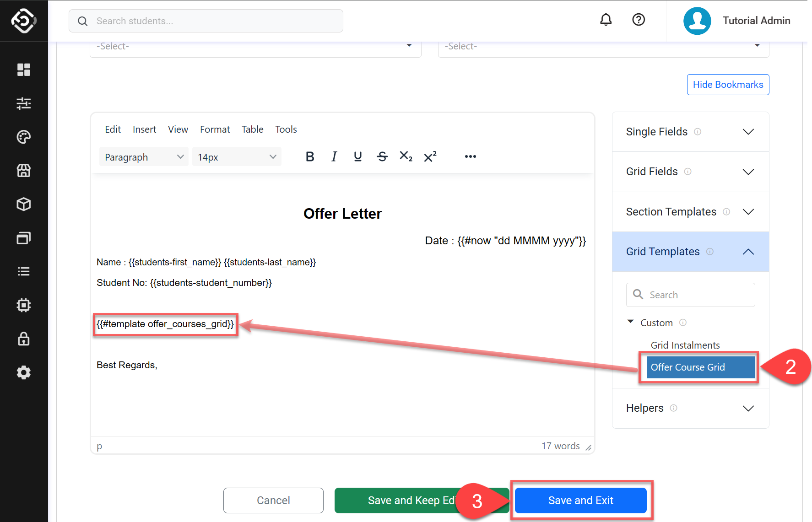Viewport: 812px width, 522px height.
Task: Open the settings gear in sidebar
Action: (x=24, y=372)
